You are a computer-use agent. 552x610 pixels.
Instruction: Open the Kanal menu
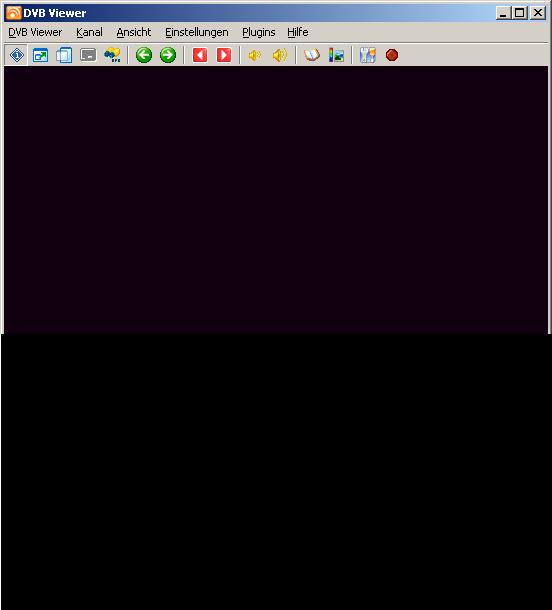(x=89, y=32)
